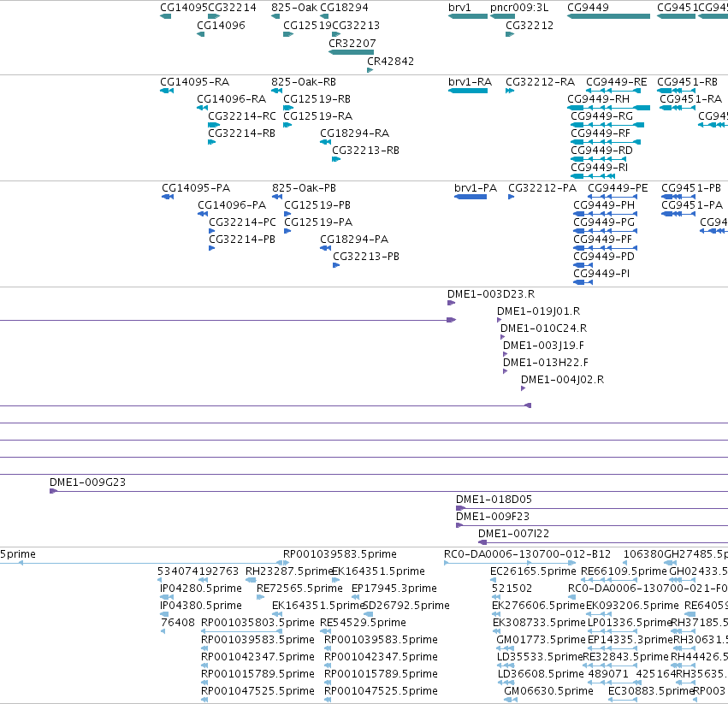The width and height of the screenshot is (728, 704).
Task: Select transcript 825-Oak-RB
Action: (x=304, y=82)
